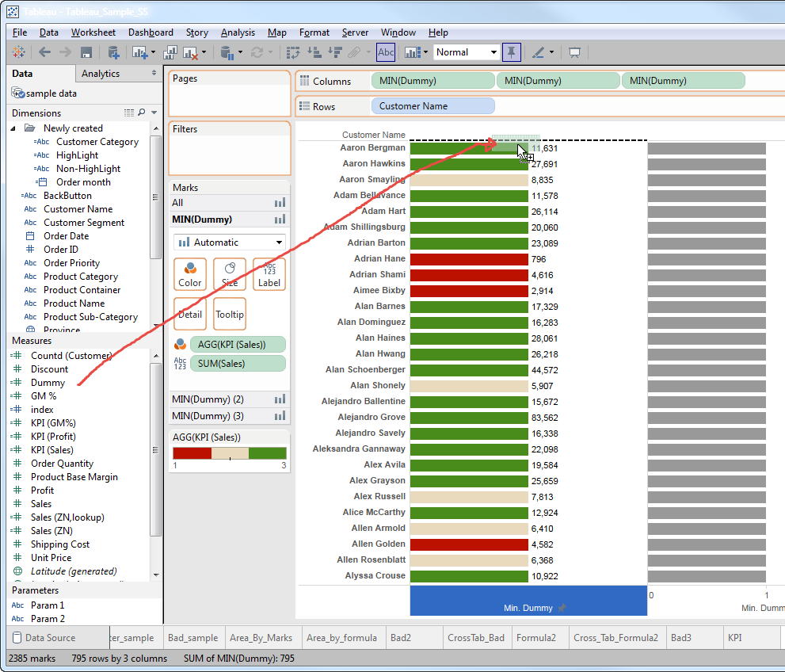Click the Find Field magnifier in Dimensions
The width and height of the screenshot is (785, 672).
[x=142, y=113]
